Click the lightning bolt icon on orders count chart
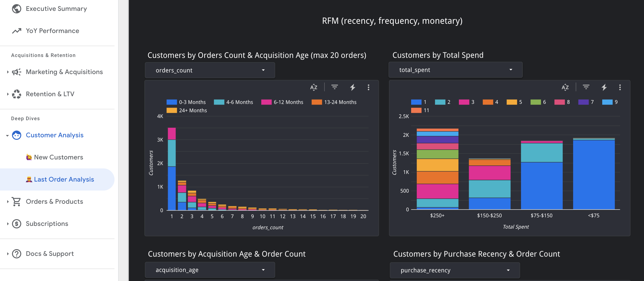Screen dimensions: 644x281 click(x=352, y=87)
